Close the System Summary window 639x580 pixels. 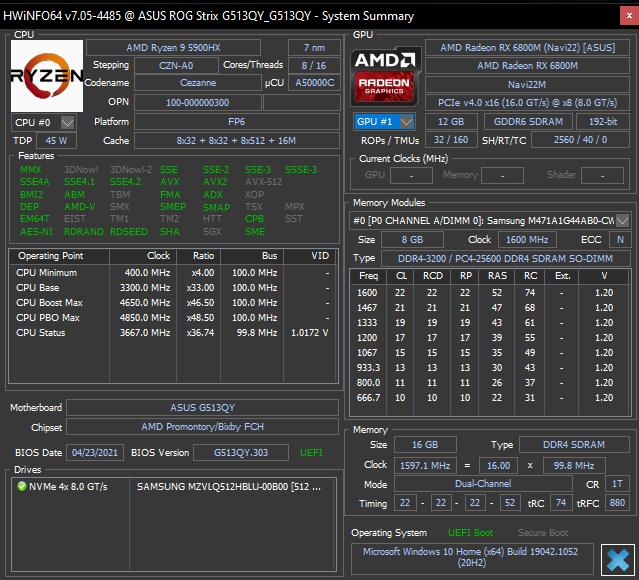629,16
